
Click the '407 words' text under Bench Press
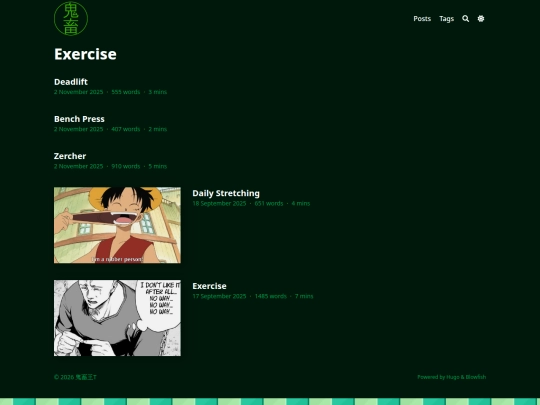(126, 129)
